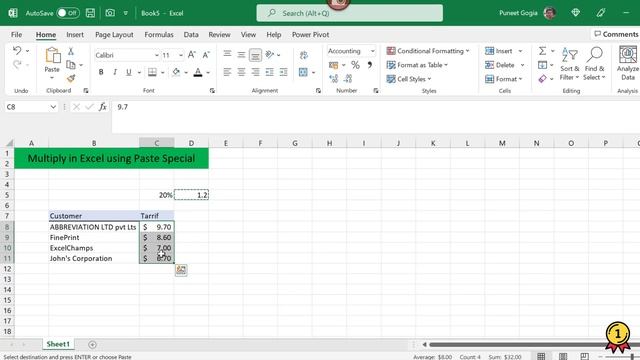
Task: Click Increase Font Size icon
Action: tap(191, 55)
